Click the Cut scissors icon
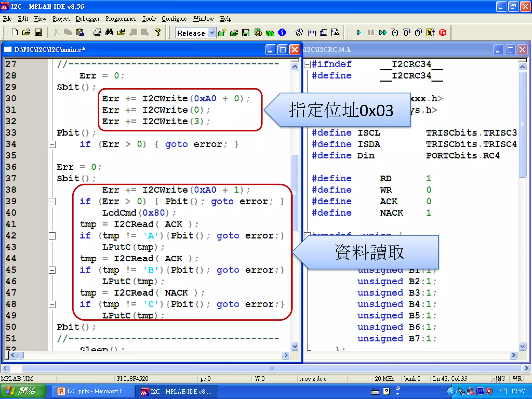The height and width of the screenshot is (399, 532). click(x=56, y=32)
